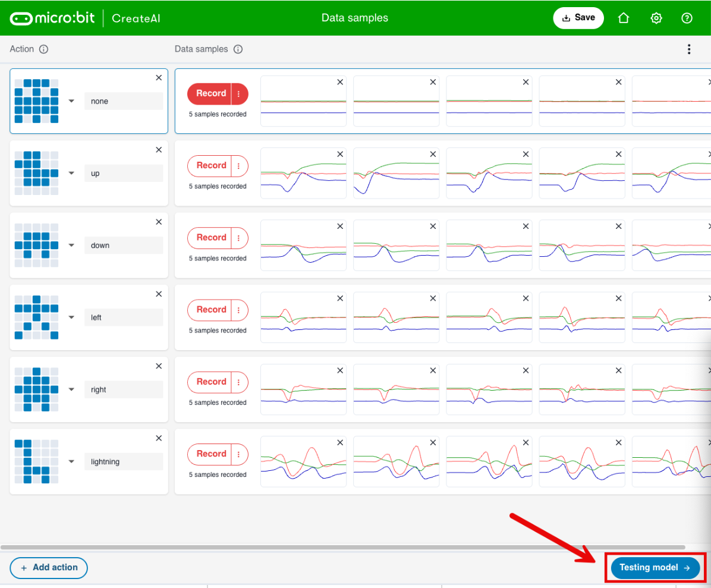Open record options menu for 'lightning'

tap(239, 454)
